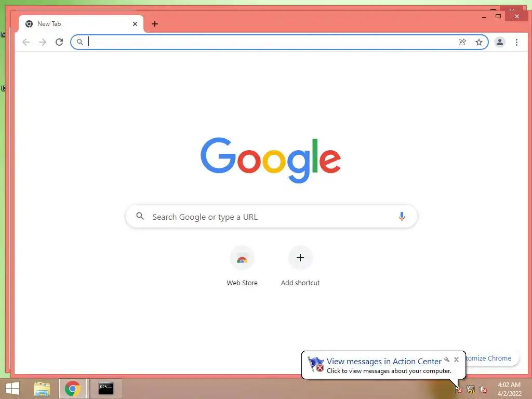The width and height of the screenshot is (532, 399).
Task: Go back with the back arrow
Action: pos(26,42)
